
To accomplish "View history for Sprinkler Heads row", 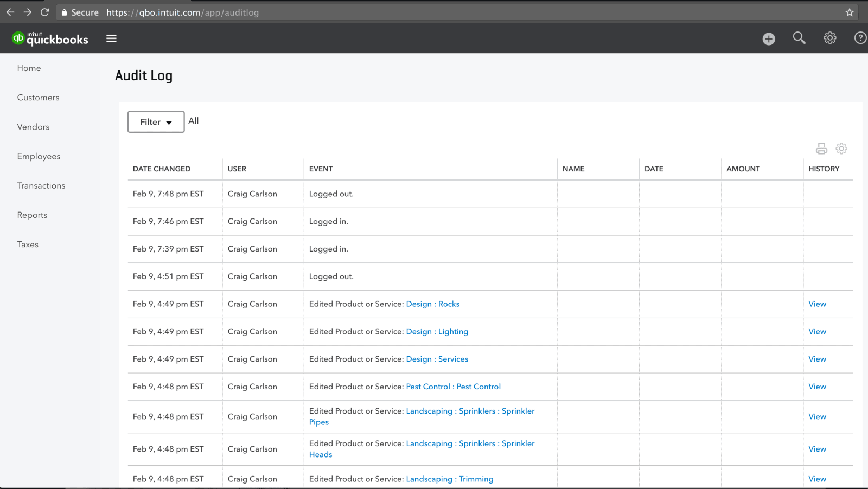I will [817, 449].
